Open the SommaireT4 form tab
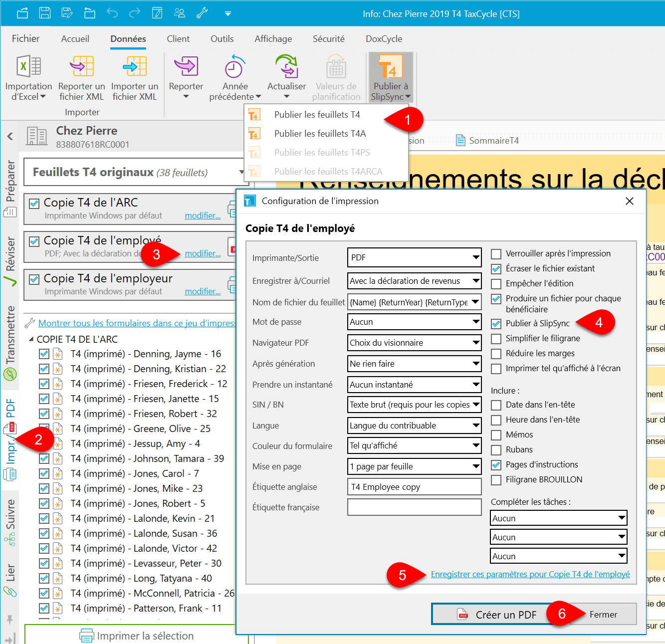Image resolution: width=665 pixels, height=644 pixels. coord(488,141)
